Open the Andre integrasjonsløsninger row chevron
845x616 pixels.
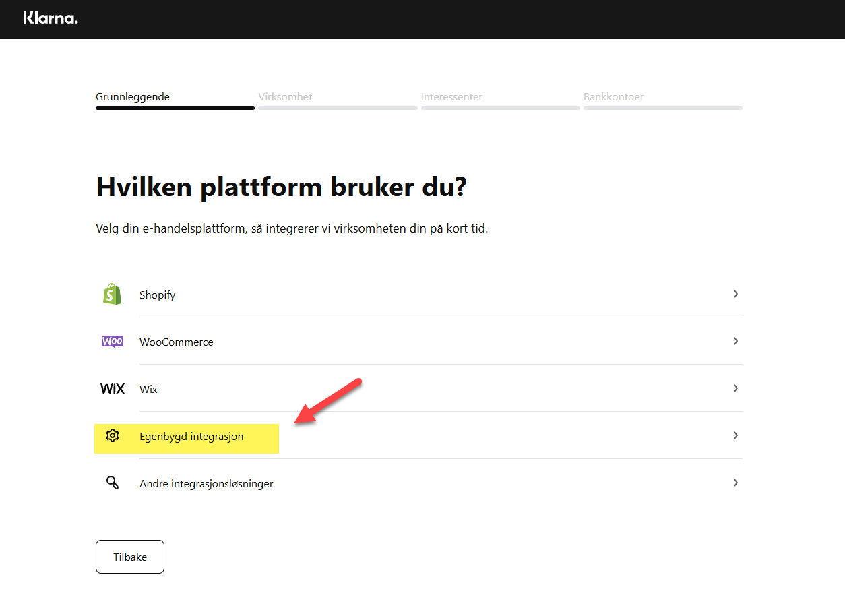[x=736, y=483]
